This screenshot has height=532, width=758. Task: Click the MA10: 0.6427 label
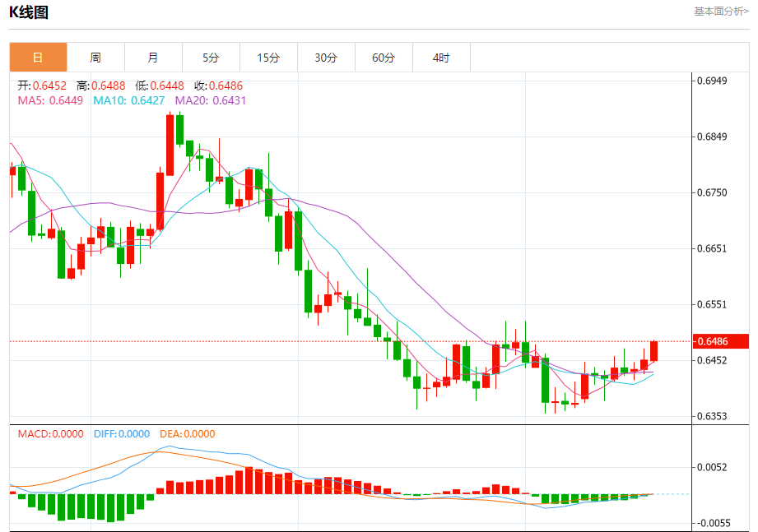coord(128,100)
